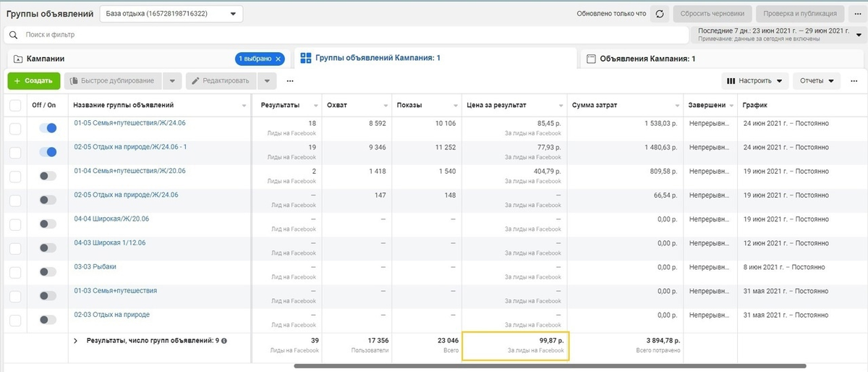Open the date range dropdown Последние 7 дн.
This screenshot has height=372, width=868.
778,34
